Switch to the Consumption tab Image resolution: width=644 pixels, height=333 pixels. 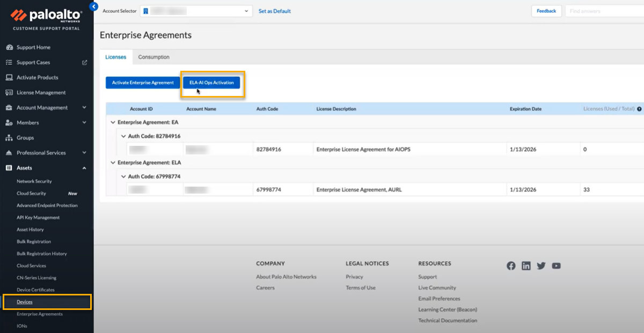point(153,57)
